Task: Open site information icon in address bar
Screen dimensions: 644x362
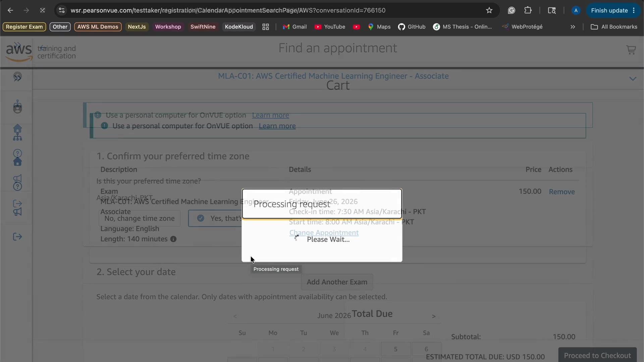Action: pyautogui.click(x=61, y=10)
